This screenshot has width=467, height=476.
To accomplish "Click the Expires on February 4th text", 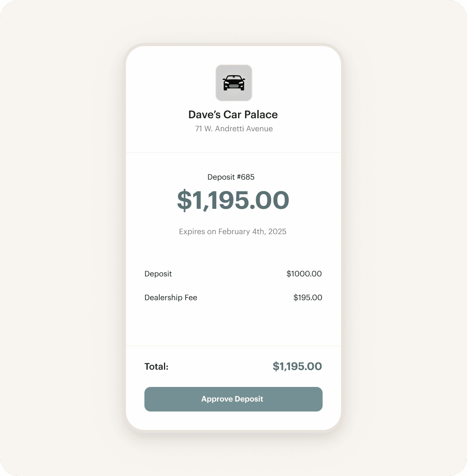I will 232,231.
